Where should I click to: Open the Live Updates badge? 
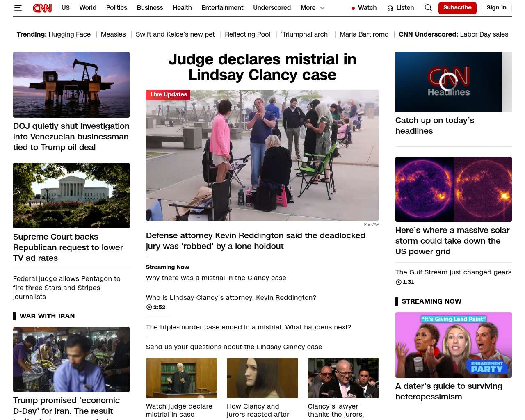(168, 95)
